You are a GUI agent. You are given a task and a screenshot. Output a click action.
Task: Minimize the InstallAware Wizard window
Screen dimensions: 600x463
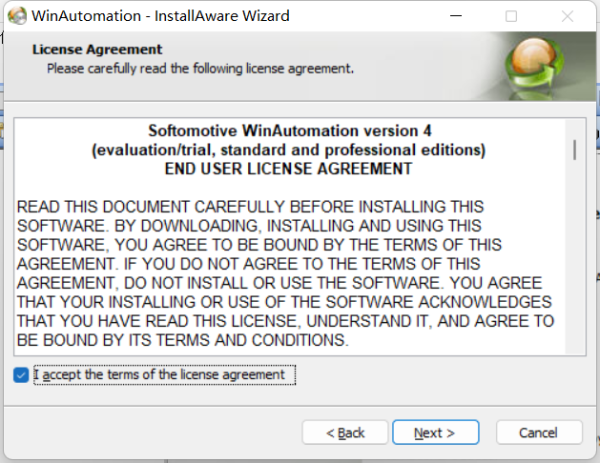[x=455, y=16]
